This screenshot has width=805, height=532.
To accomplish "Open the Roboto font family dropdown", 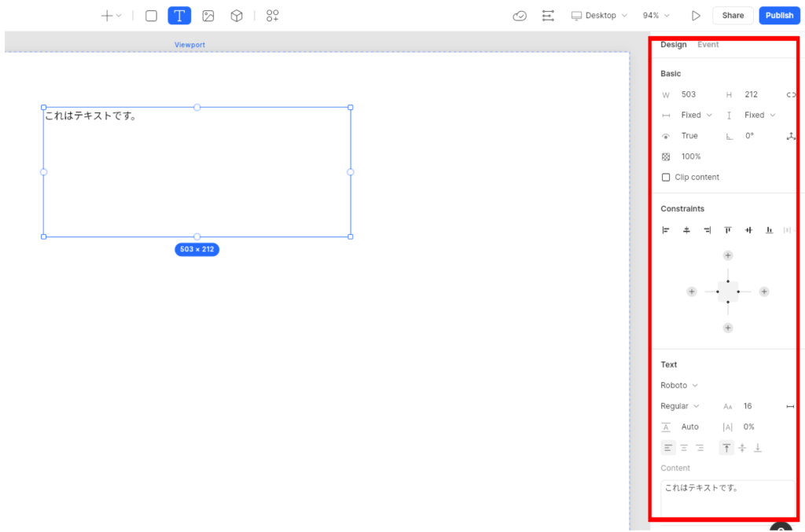I will coord(679,385).
